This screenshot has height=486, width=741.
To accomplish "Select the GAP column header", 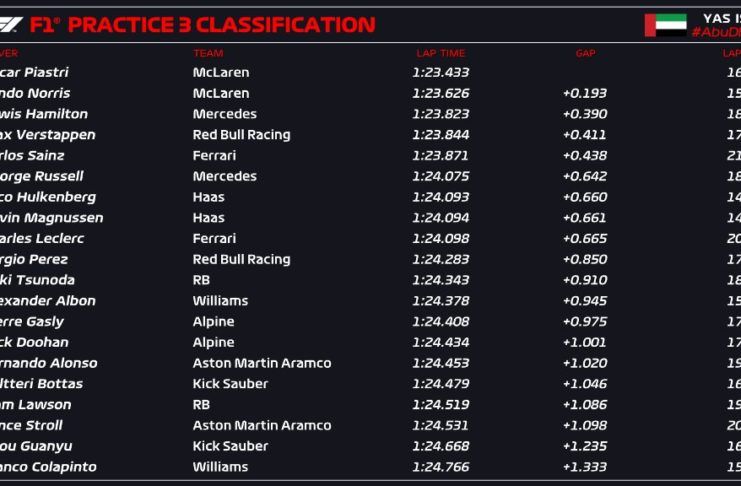I will click(585, 53).
